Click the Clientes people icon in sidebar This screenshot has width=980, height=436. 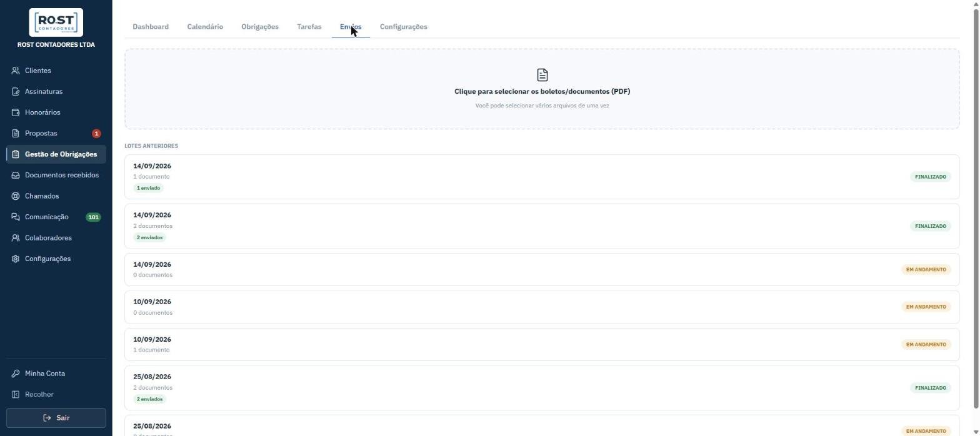point(16,71)
